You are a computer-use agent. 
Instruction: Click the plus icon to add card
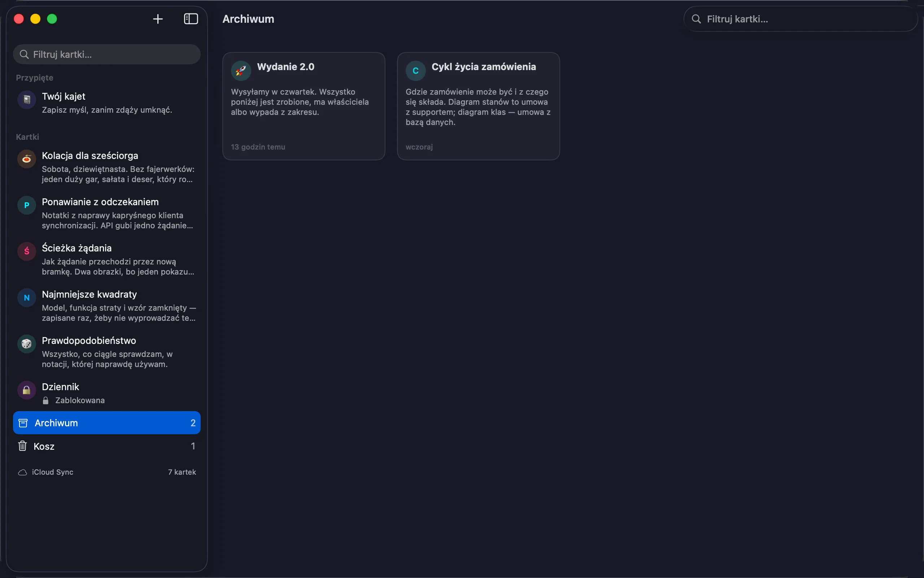[x=158, y=19]
